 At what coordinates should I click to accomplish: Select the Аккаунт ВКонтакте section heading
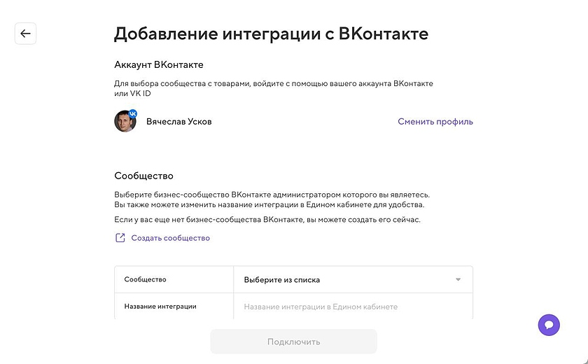(x=159, y=64)
